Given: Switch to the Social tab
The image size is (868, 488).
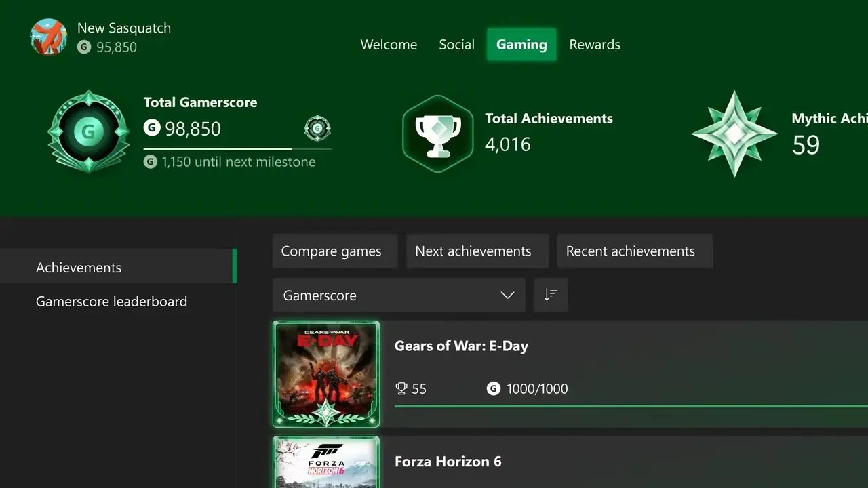Looking at the screenshot, I should point(456,45).
